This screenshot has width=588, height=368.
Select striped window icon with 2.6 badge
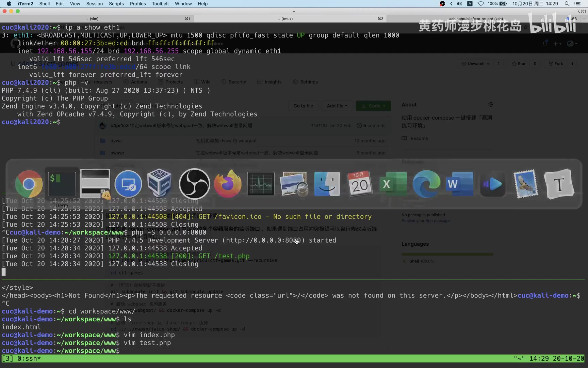pos(95,184)
